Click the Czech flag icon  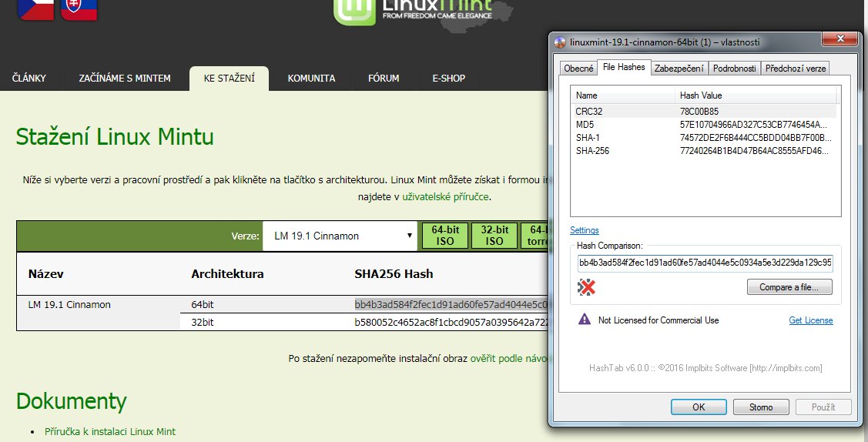point(35,9)
